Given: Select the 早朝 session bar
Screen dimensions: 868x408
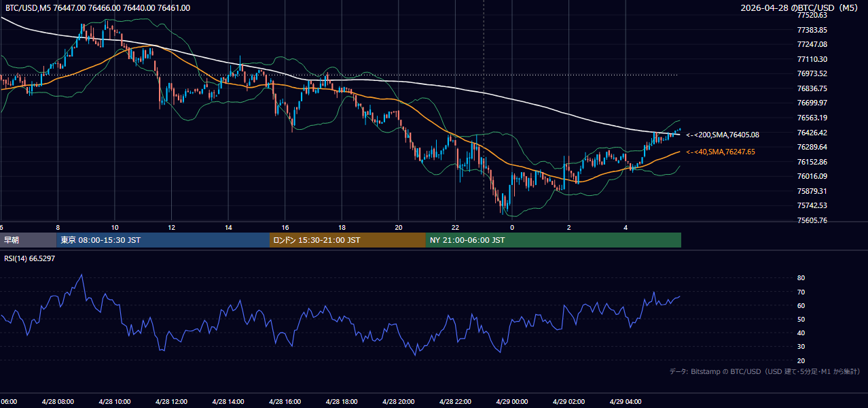Looking at the screenshot, I should (29, 240).
